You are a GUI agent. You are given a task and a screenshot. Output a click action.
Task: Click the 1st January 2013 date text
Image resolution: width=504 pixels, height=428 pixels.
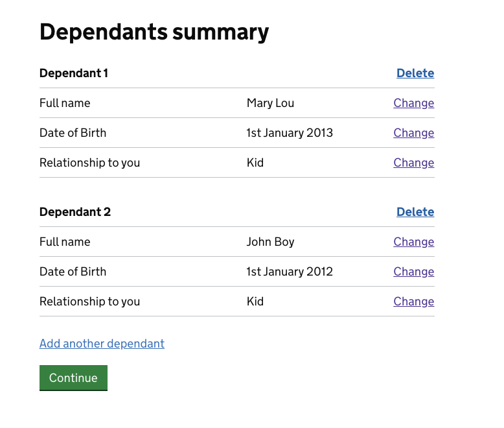pos(289,133)
